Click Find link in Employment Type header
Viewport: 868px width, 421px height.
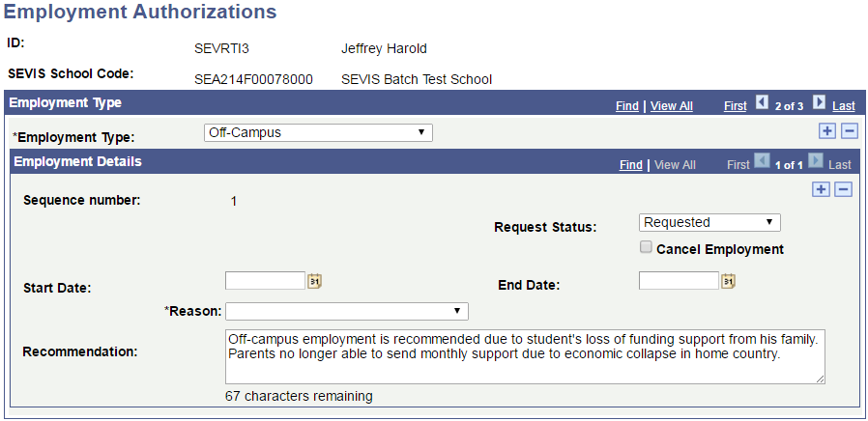click(626, 105)
